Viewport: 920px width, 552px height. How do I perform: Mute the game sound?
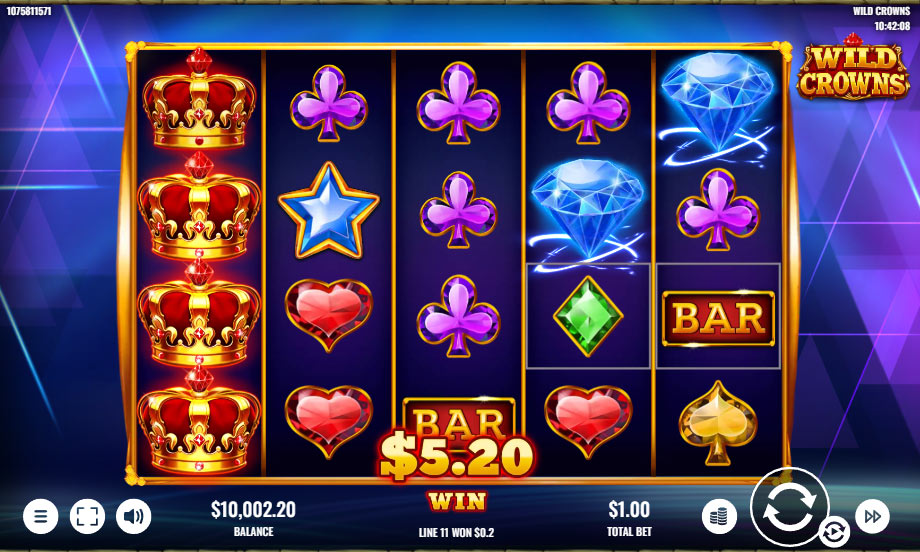pos(133,516)
